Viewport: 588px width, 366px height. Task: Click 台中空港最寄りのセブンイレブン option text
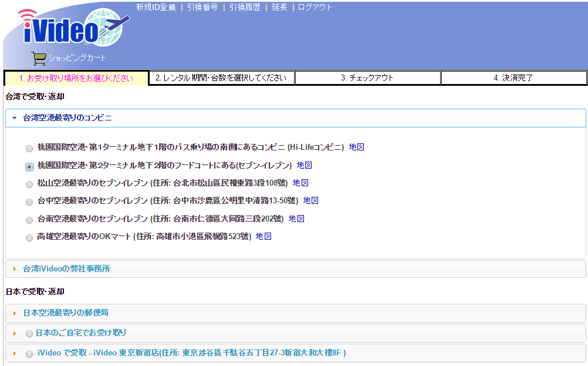[168, 200]
